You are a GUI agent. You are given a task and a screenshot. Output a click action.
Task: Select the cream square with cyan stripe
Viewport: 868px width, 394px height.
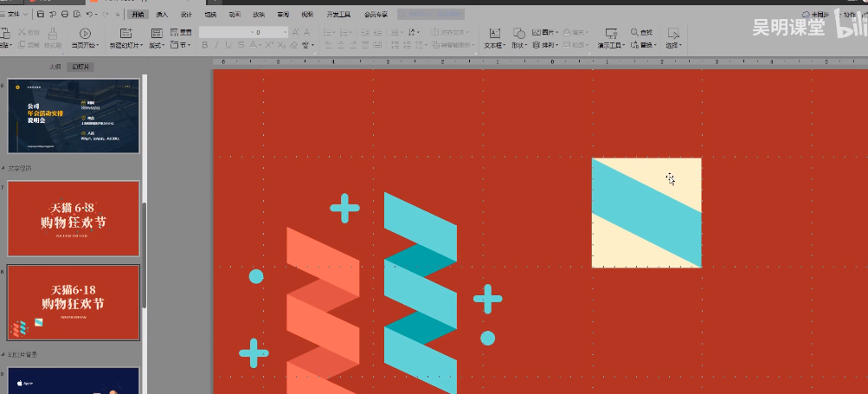coord(646,213)
